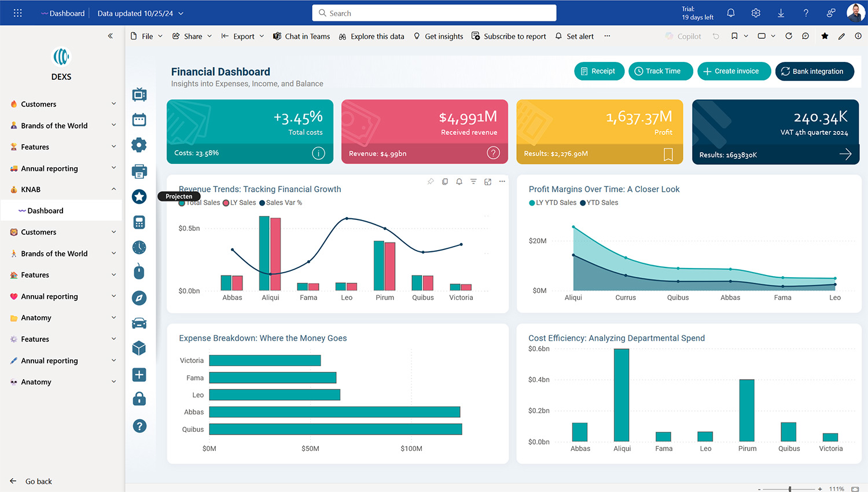868x492 pixels.
Task: Toggle the LY Sales legend series
Action: click(239, 203)
